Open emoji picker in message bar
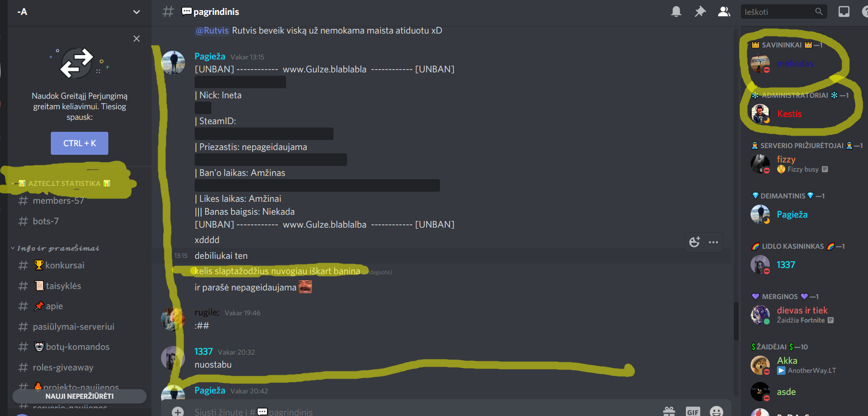This screenshot has height=416, width=868. point(717,412)
